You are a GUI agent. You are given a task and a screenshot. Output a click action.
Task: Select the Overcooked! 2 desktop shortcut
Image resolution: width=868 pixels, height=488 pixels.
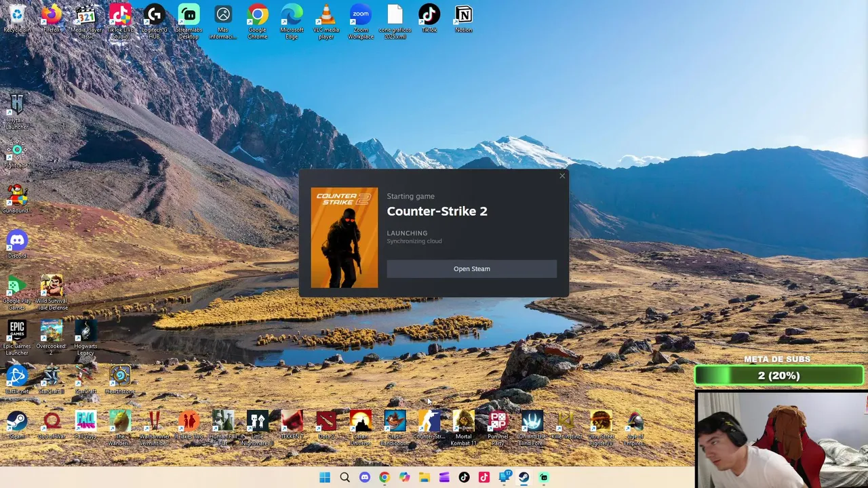tap(52, 338)
